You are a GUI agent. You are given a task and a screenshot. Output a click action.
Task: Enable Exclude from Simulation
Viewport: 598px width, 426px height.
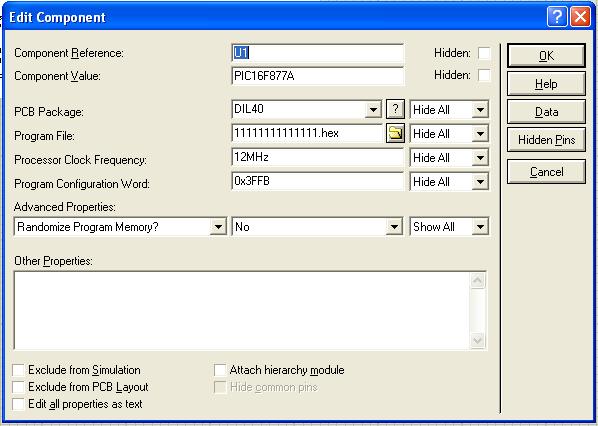point(18,370)
